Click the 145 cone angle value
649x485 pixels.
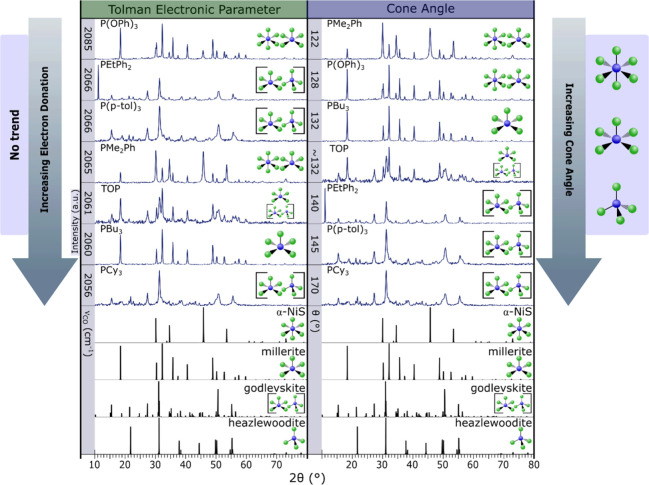(315, 244)
